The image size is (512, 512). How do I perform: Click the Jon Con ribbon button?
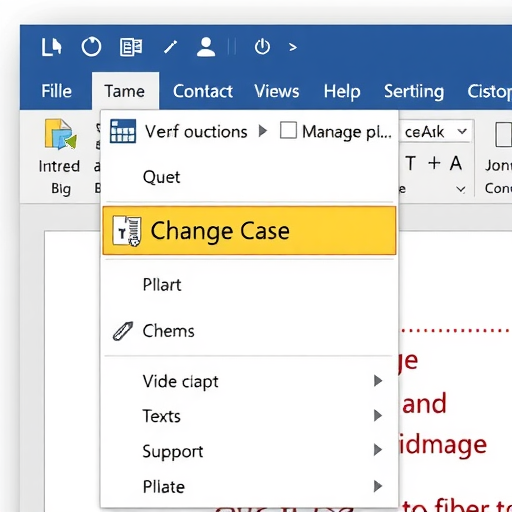(498, 157)
